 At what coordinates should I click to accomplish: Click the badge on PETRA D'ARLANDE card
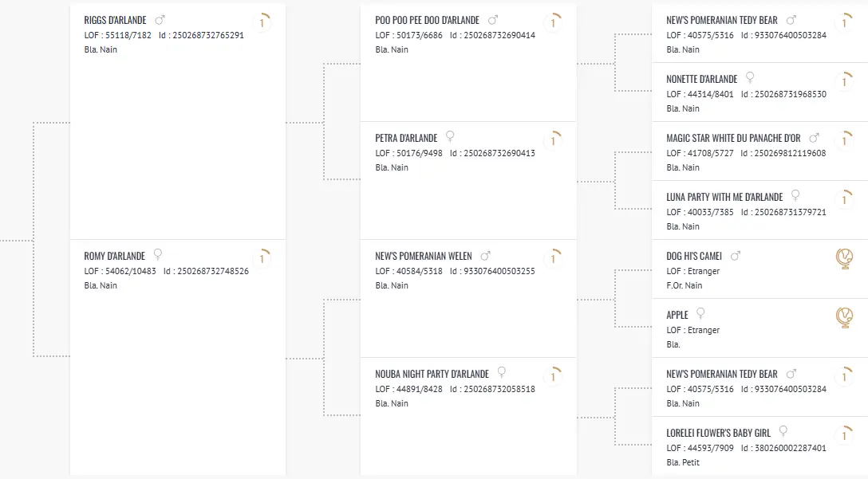click(x=553, y=140)
